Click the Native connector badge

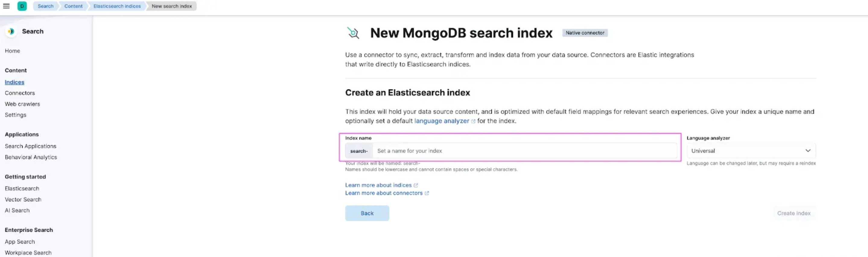(585, 33)
